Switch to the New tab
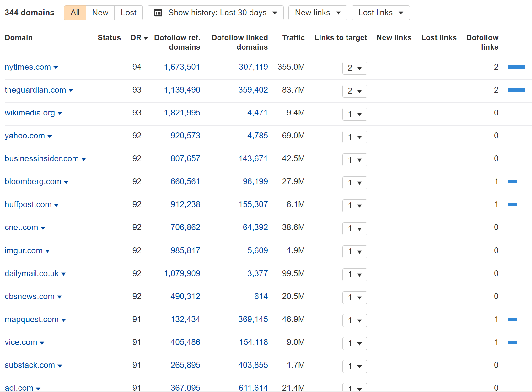This screenshot has width=532, height=392. pyautogui.click(x=100, y=13)
